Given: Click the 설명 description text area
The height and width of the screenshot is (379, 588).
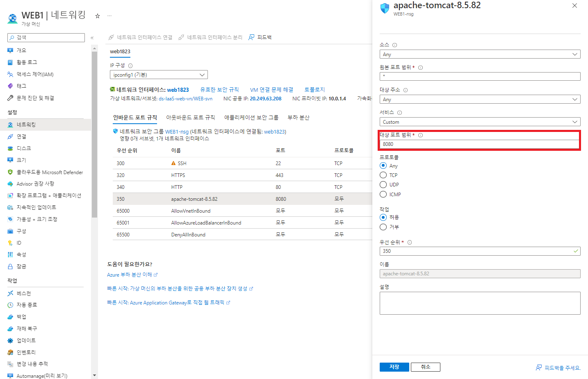Looking at the screenshot, I should coord(480,303).
